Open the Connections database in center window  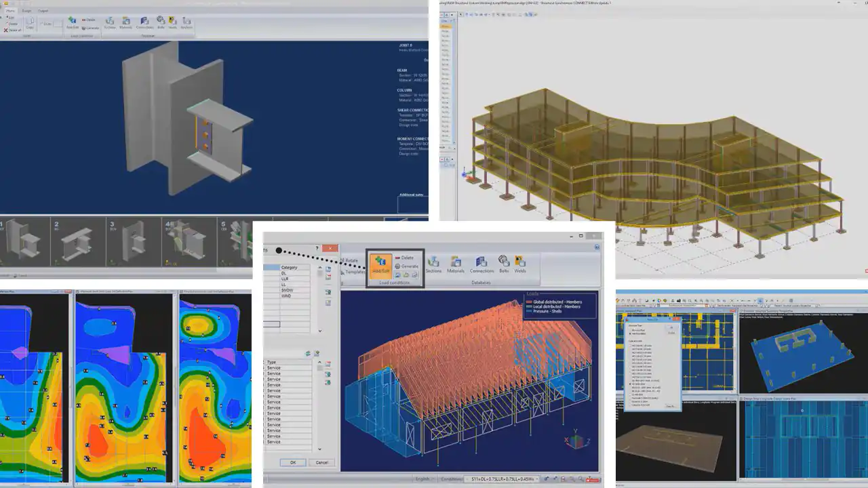481,264
